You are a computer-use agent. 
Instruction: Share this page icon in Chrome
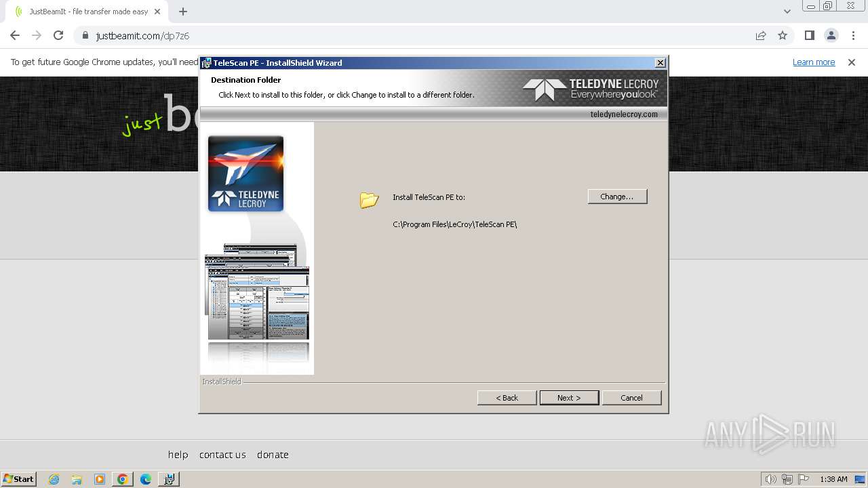[x=761, y=35]
